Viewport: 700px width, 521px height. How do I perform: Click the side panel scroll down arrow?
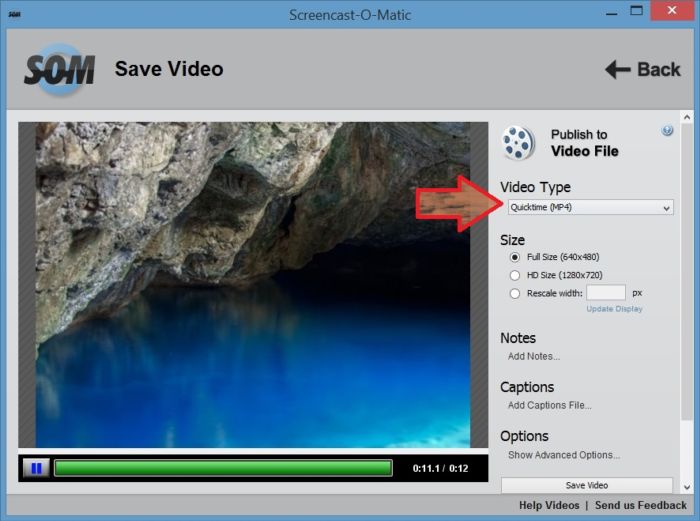point(687,488)
